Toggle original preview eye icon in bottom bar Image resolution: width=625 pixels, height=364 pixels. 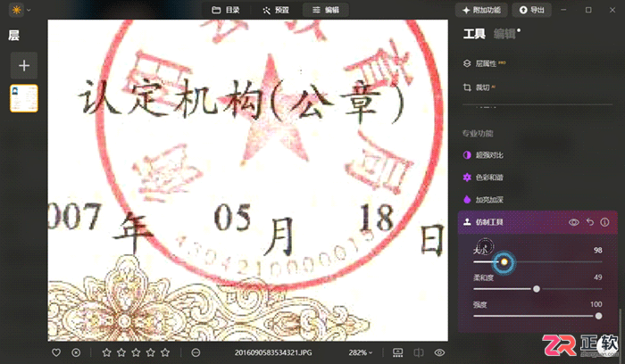(x=439, y=352)
